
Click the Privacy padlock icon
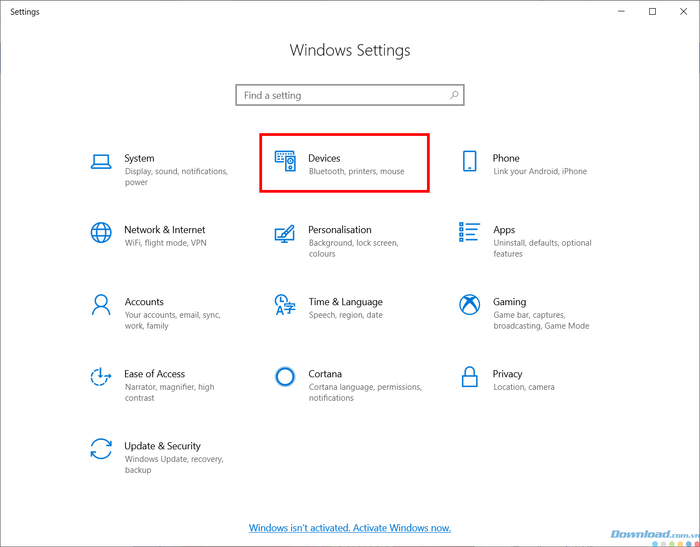point(469,377)
